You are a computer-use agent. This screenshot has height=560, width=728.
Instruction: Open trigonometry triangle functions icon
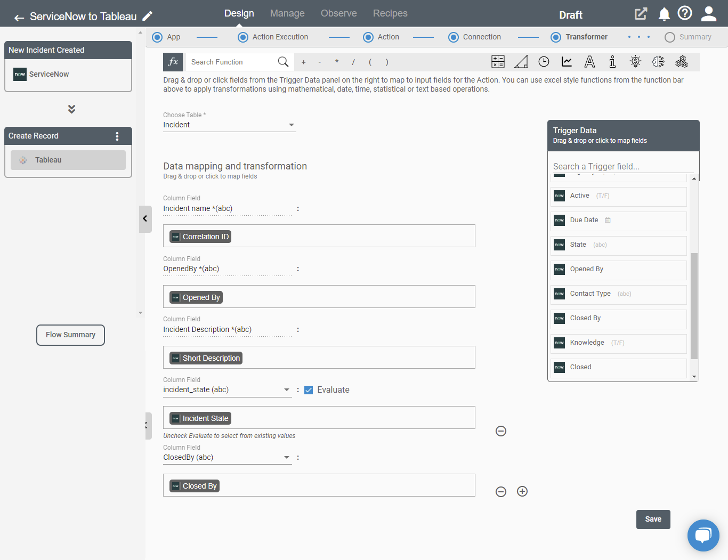[521, 62]
